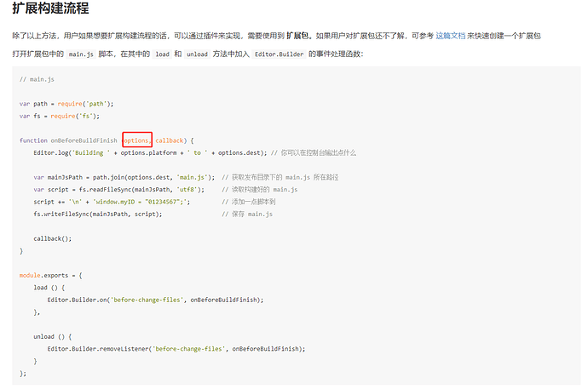Viewport: 588px width, 389px height.
Task: Click the comment 添加一点脚本到
Action: [253, 202]
